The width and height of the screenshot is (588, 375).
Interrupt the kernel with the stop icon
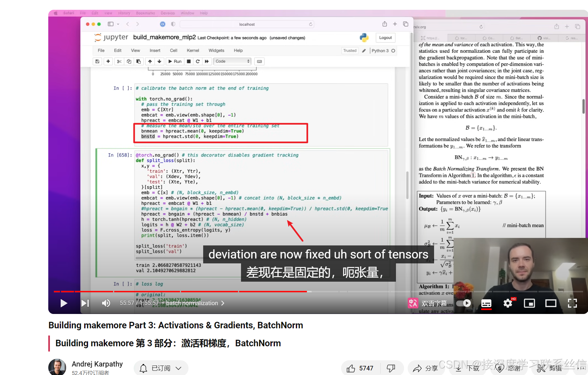tap(189, 61)
